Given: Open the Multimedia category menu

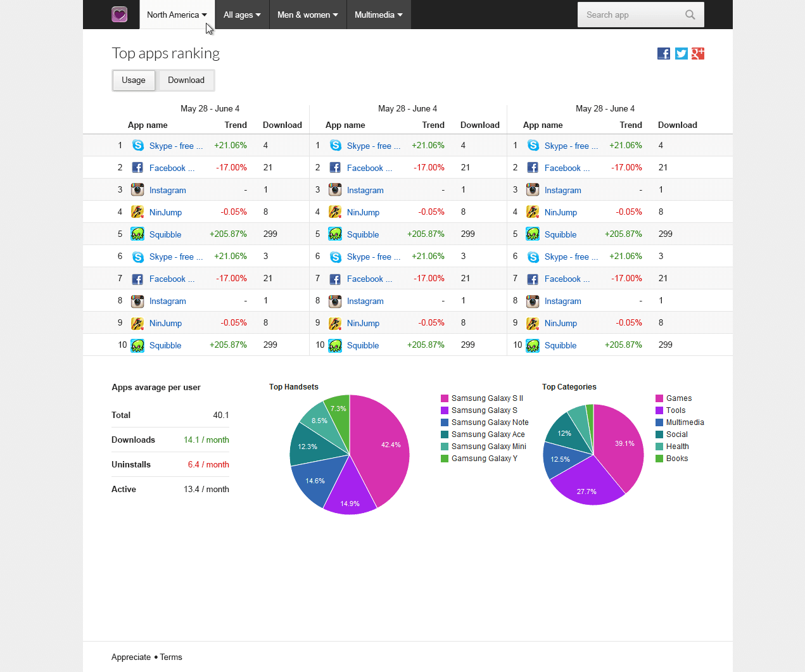Looking at the screenshot, I should coord(378,15).
